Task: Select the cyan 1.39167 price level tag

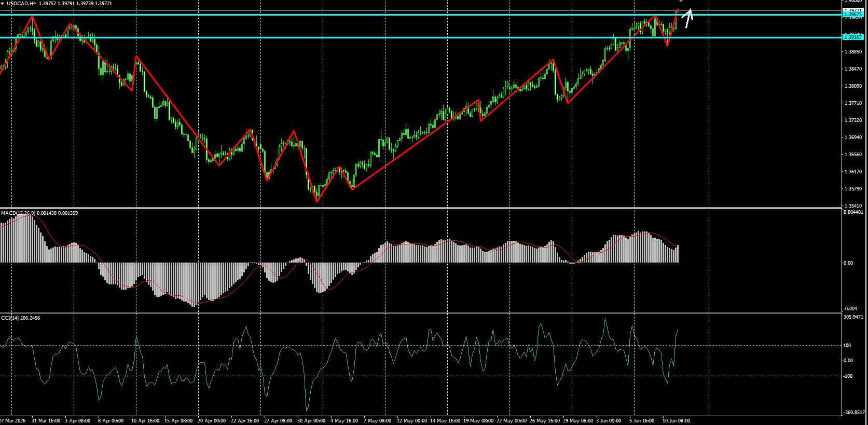Action: tap(853, 37)
